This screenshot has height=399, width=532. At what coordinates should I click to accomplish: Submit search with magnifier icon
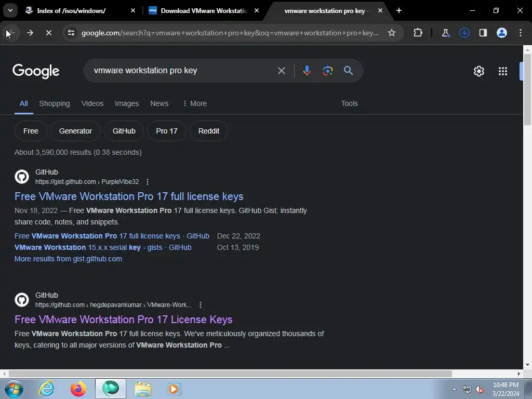click(348, 71)
